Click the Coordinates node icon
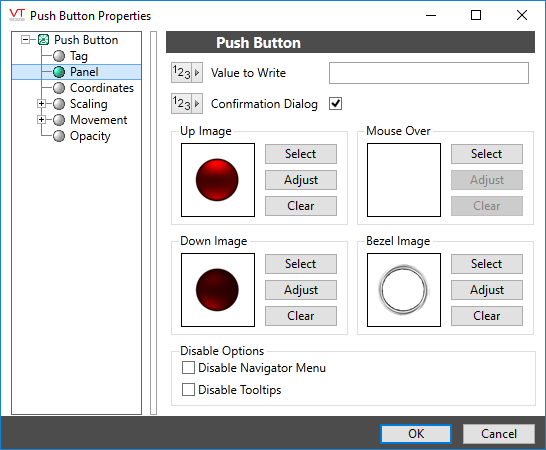546x450 pixels. tap(59, 88)
